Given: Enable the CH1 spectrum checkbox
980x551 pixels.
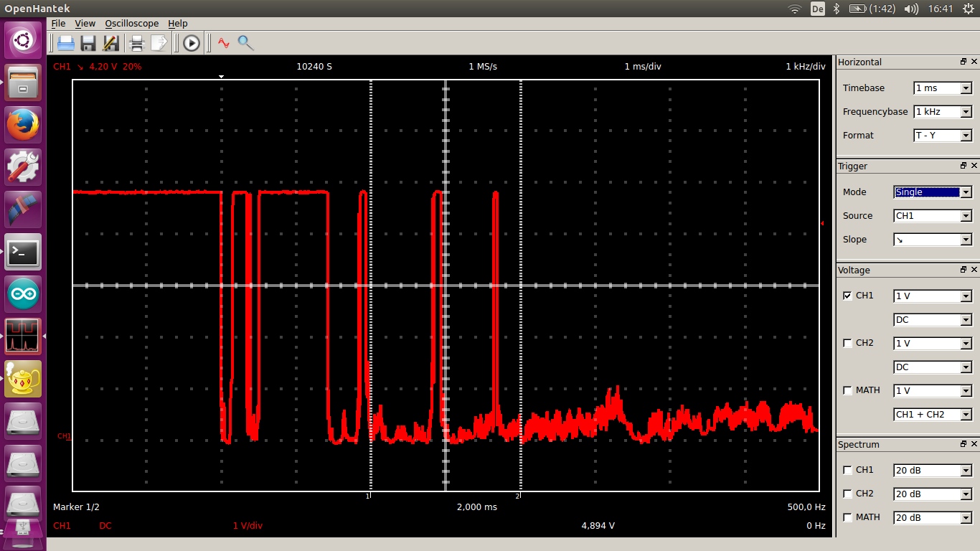Looking at the screenshot, I should point(848,470).
